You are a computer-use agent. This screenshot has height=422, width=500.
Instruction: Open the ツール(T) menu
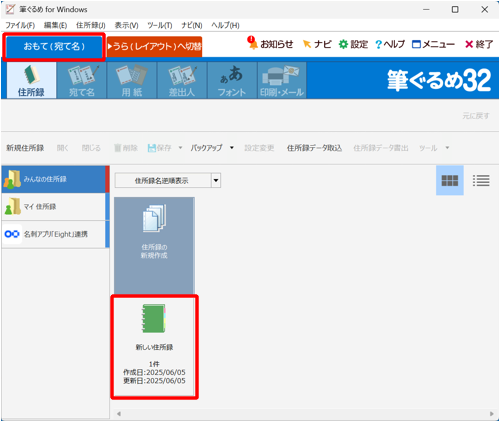(x=160, y=25)
